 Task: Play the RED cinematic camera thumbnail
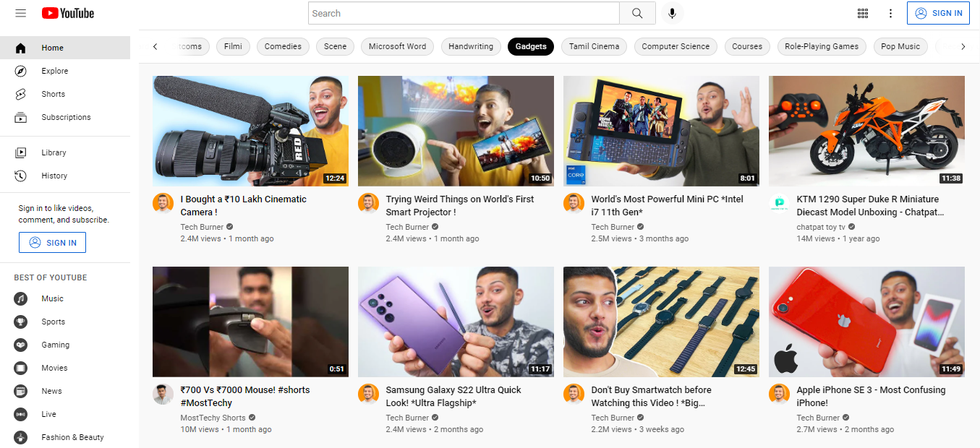coord(250,131)
